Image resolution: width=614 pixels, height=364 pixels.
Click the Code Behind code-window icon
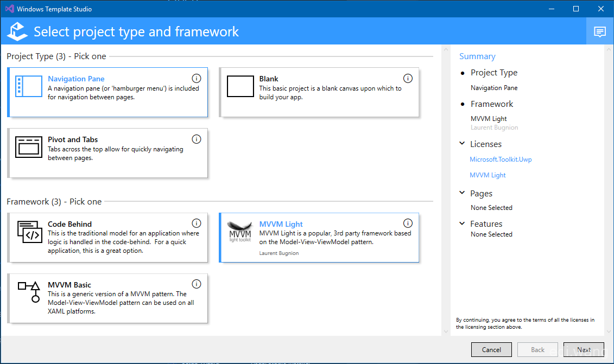pyautogui.click(x=29, y=232)
